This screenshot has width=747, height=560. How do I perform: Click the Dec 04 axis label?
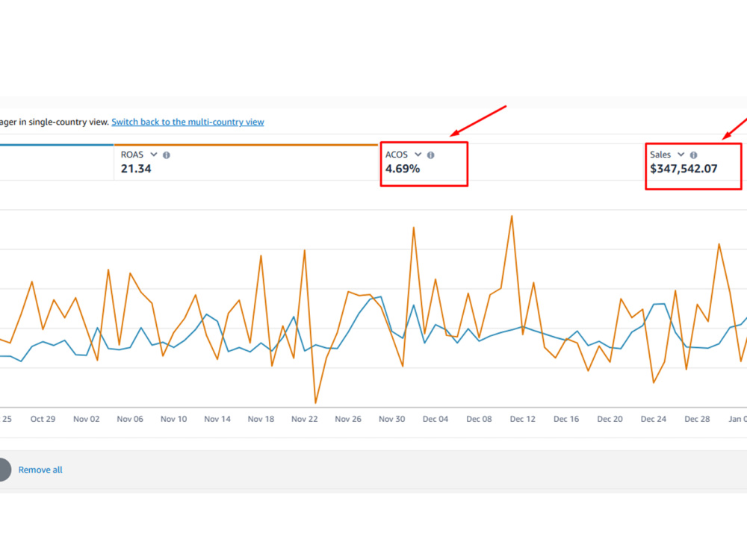click(436, 419)
